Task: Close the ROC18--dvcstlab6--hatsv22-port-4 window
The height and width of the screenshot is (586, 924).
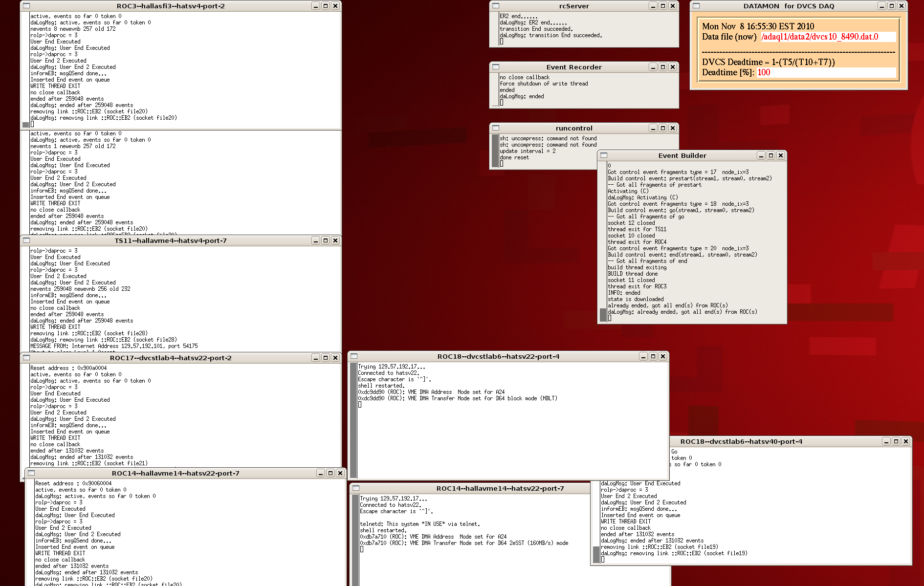Action: pos(663,356)
